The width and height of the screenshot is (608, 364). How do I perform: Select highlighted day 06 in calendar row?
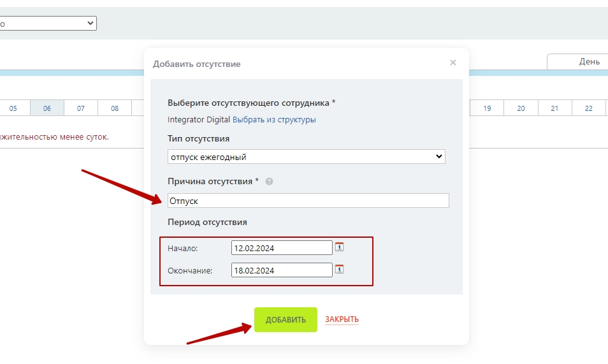click(47, 108)
